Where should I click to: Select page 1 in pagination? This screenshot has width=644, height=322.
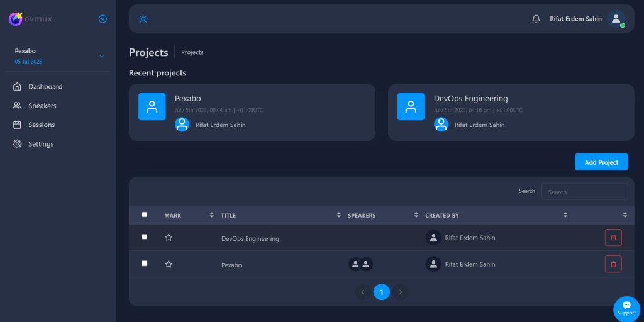tap(382, 292)
